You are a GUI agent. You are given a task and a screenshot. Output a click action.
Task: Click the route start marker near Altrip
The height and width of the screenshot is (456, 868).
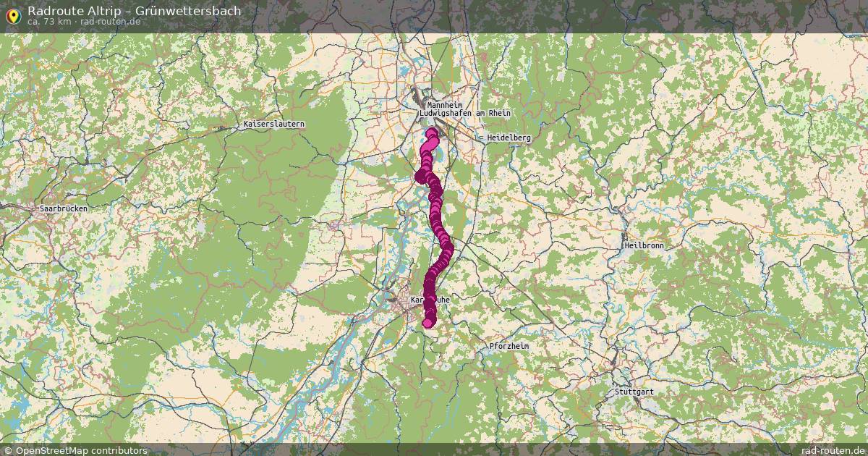click(x=433, y=133)
